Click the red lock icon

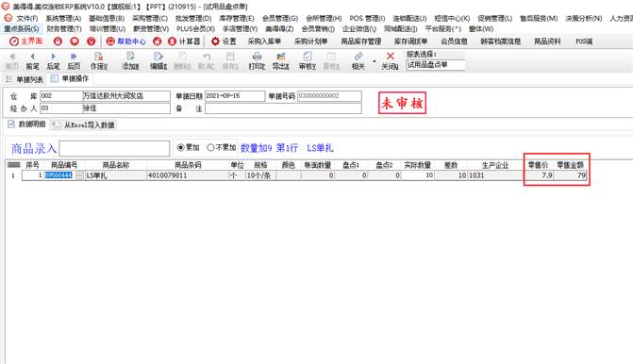(58, 41)
